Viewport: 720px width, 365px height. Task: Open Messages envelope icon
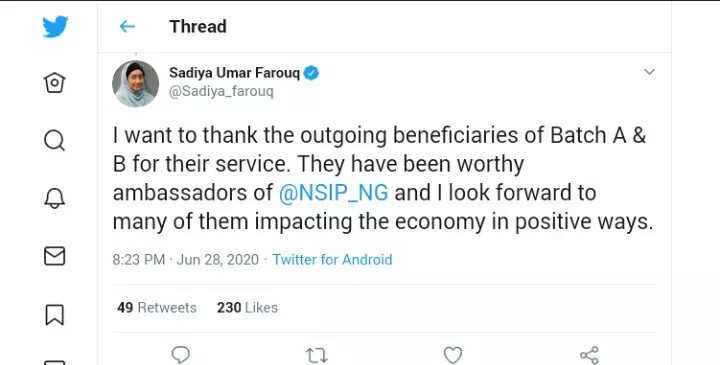(55, 256)
